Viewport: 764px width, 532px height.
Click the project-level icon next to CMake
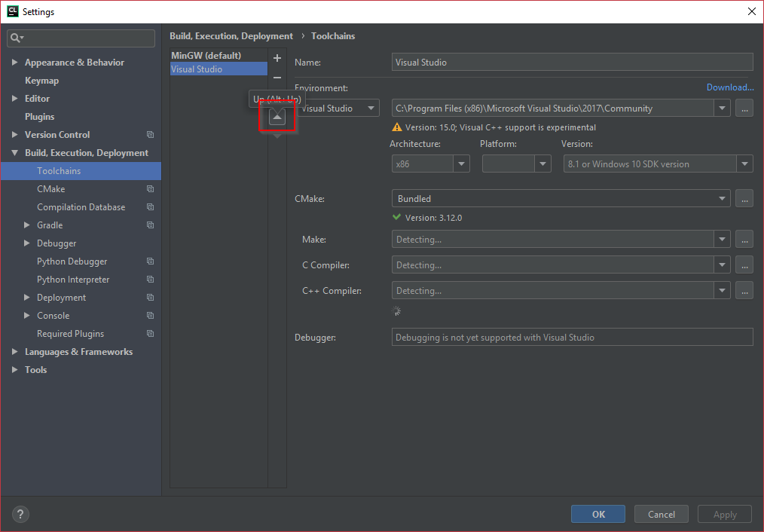(150, 189)
